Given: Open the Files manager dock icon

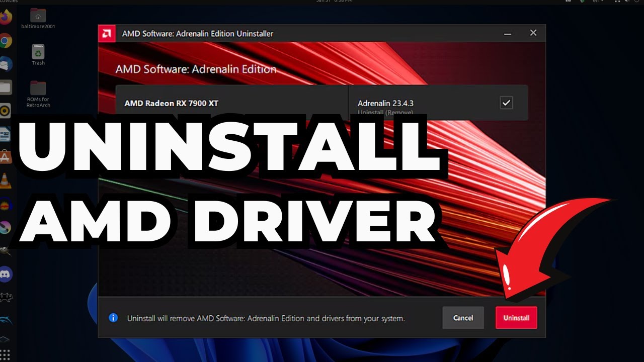Looking at the screenshot, I should point(6,87).
